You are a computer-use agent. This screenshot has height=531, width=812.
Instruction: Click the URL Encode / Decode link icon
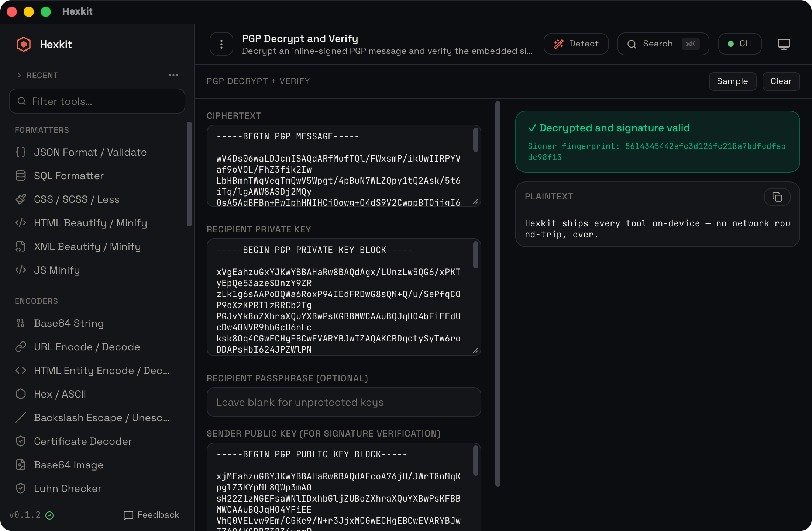[21, 347]
